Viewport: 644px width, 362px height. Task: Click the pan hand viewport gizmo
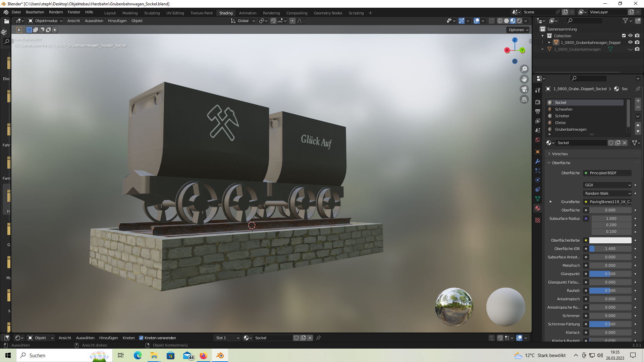pyautogui.click(x=524, y=79)
